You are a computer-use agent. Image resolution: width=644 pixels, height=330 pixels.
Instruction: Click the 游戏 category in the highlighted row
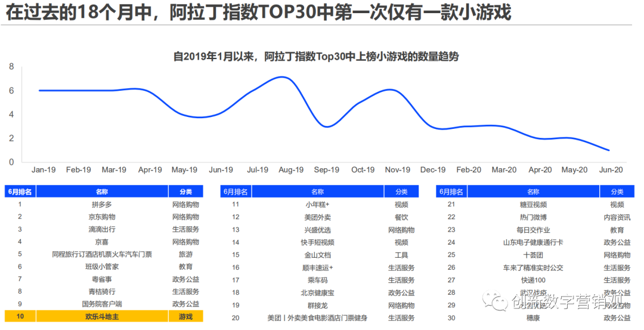tap(185, 316)
